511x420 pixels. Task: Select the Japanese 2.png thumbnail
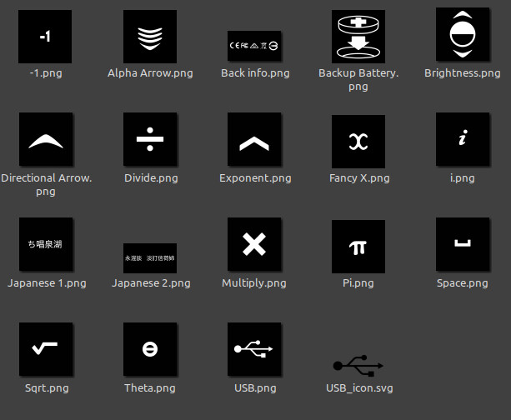[150, 257]
